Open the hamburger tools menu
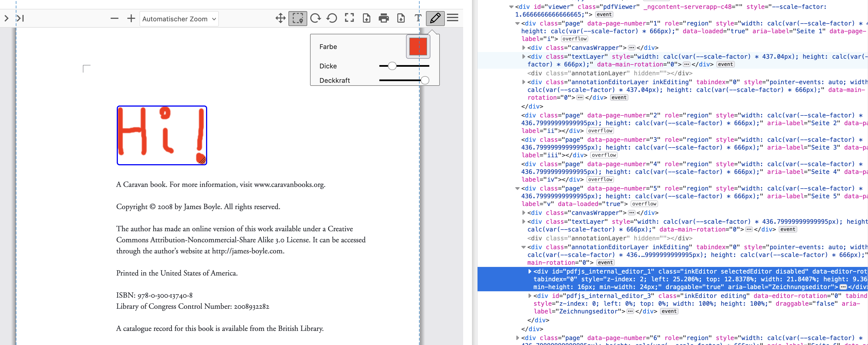This screenshot has height=345, width=868. point(453,19)
